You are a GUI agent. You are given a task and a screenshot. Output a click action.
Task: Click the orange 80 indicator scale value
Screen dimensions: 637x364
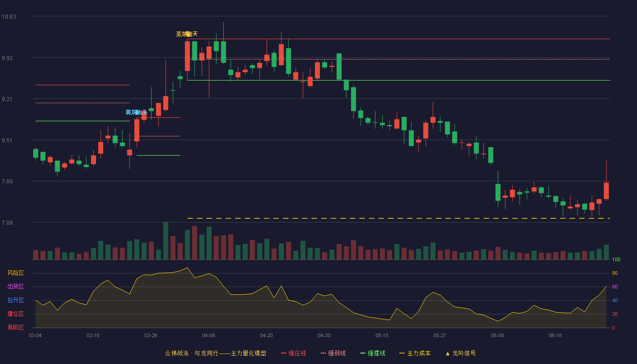tap(615, 273)
